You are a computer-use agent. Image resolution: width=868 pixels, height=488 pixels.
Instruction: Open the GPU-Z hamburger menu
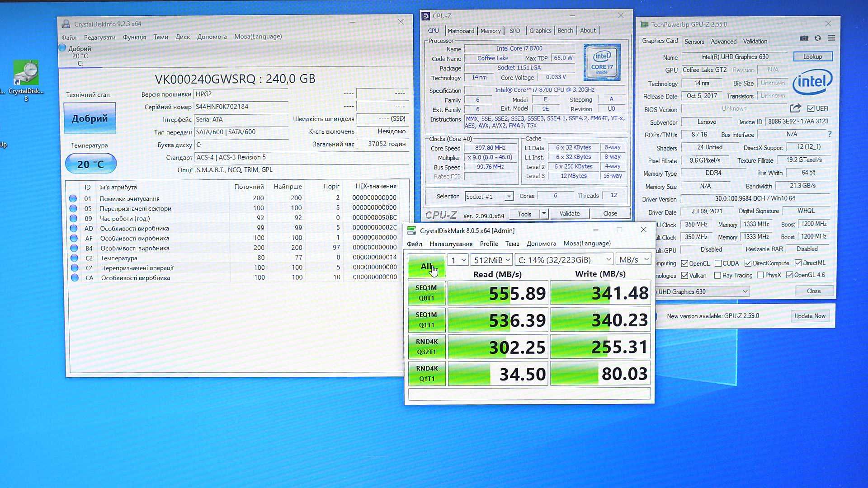(x=831, y=38)
